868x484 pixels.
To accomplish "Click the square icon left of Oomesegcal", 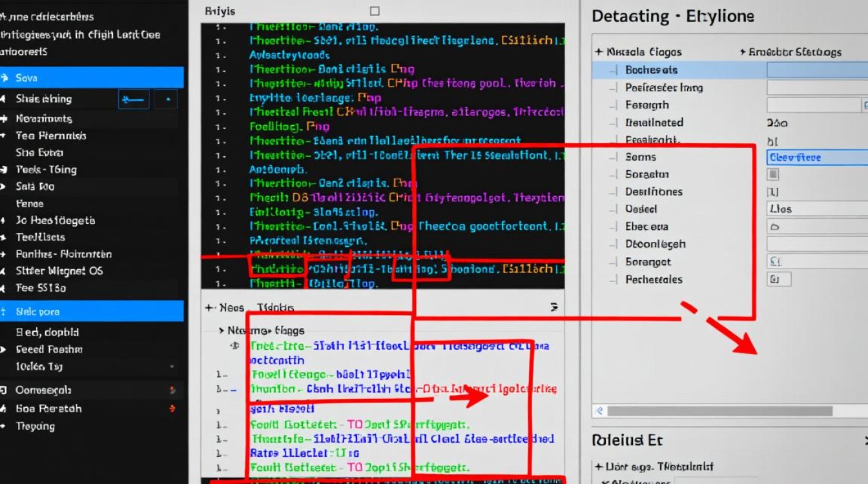I will pyautogui.click(x=5, y=390).
